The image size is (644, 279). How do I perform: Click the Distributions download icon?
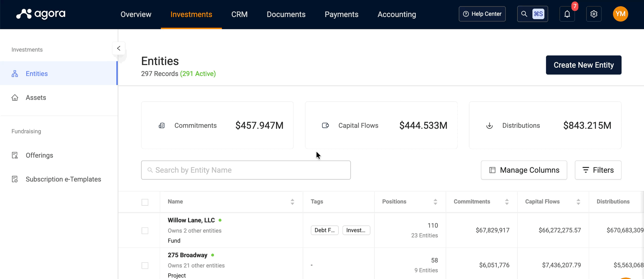[x=489, y=125]
